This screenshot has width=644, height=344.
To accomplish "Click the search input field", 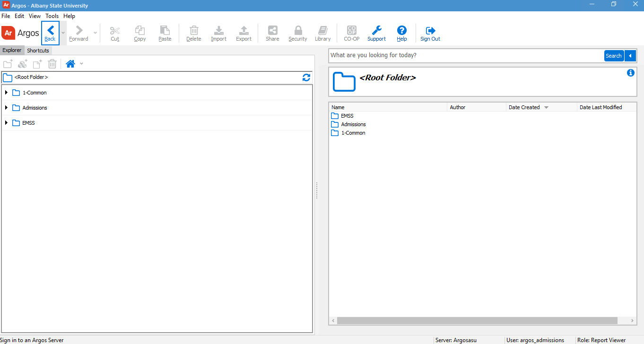I will [466, 55].
